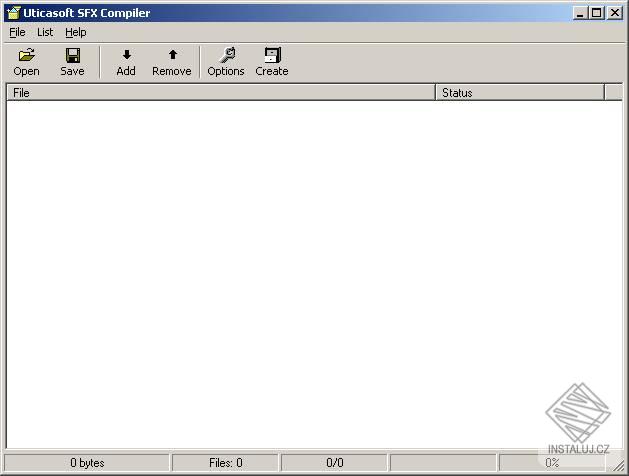The height and width of the screenshot is (476, 629).
Task: Click the 0% progress indicator
Action: click(552, 463)
